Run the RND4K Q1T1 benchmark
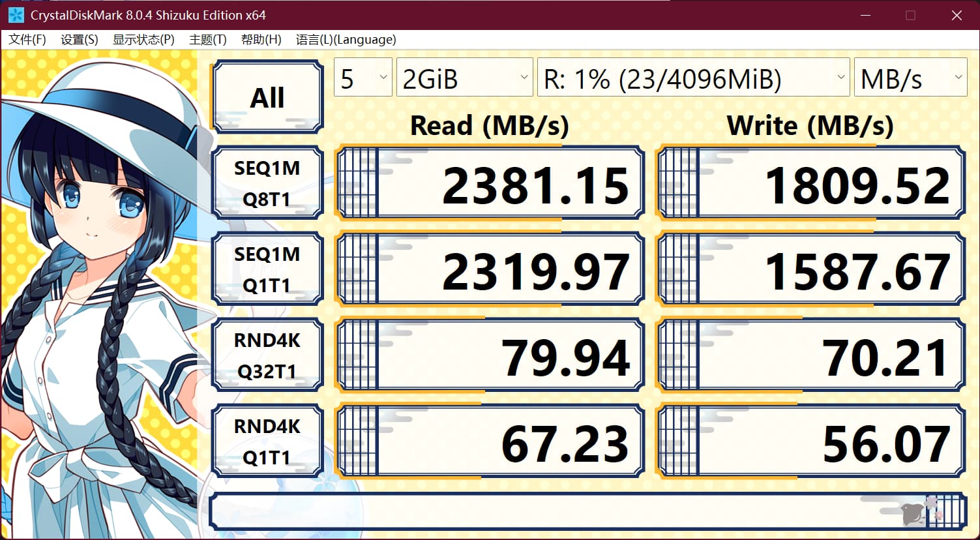This screenshot has height=540, width=980. coord(267,442)
